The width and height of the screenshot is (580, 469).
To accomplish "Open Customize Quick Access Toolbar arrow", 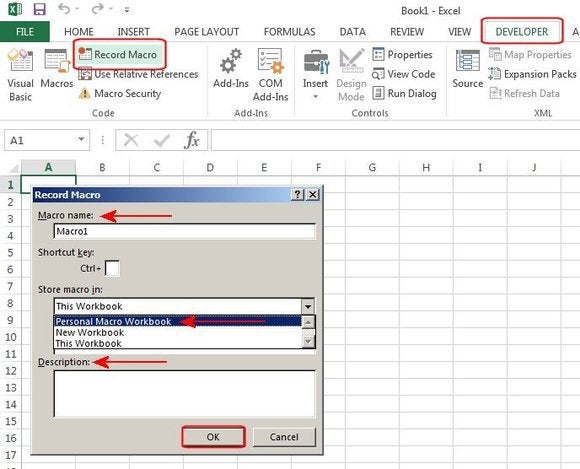I will tap(127, 10).
